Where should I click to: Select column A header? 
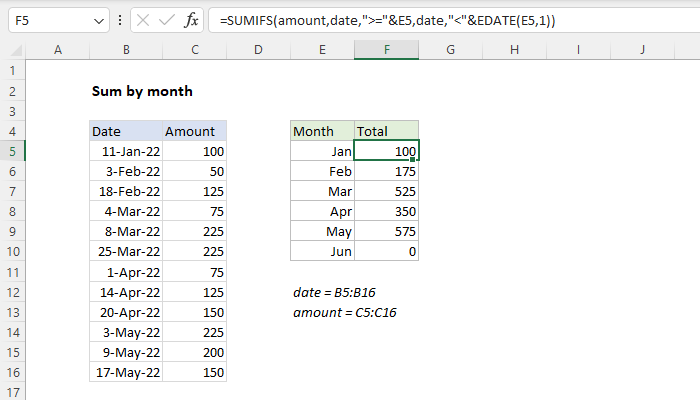58,50
